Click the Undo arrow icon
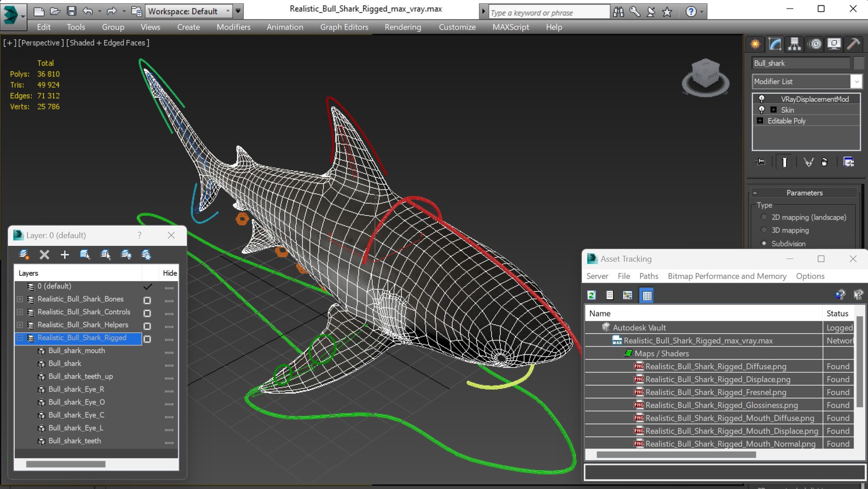Image resolution: width=868 pixels, height=489 pixels. click(x=88, y=11)
